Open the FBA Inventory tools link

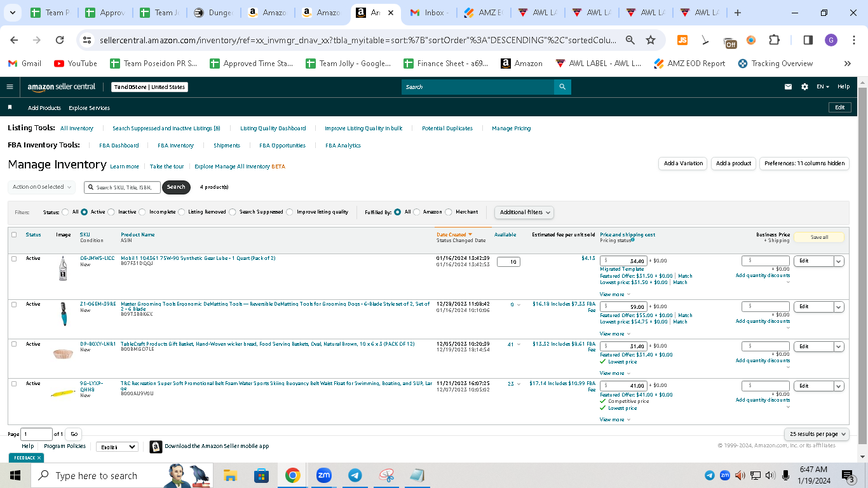click(175, 146)
